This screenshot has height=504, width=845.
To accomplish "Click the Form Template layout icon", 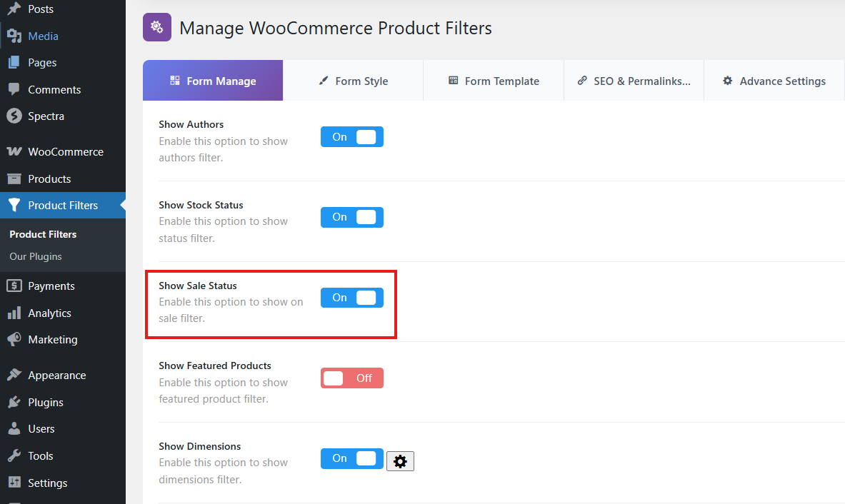I will click(x=454, y=80).
